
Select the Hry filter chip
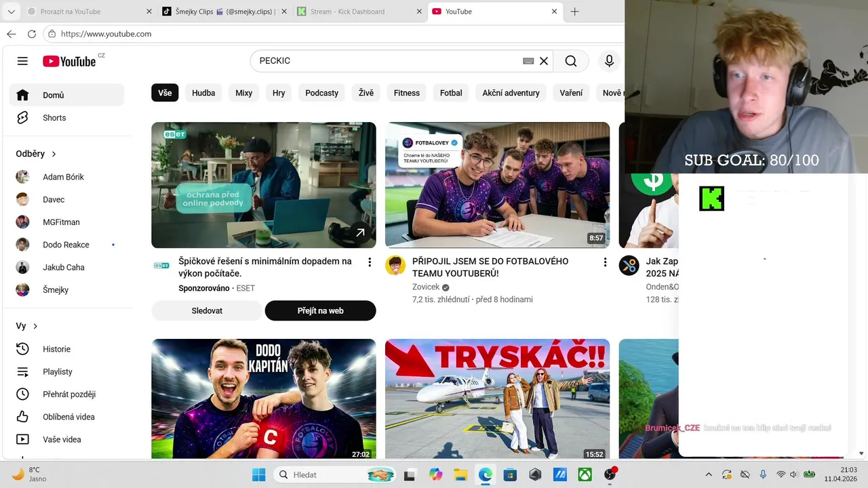coord(279,93)
